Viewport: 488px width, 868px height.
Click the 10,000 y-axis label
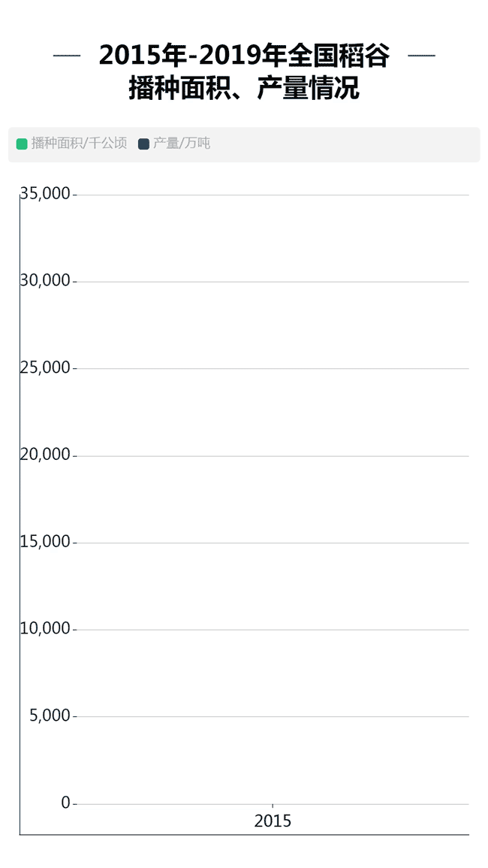(x=45, y=628)
